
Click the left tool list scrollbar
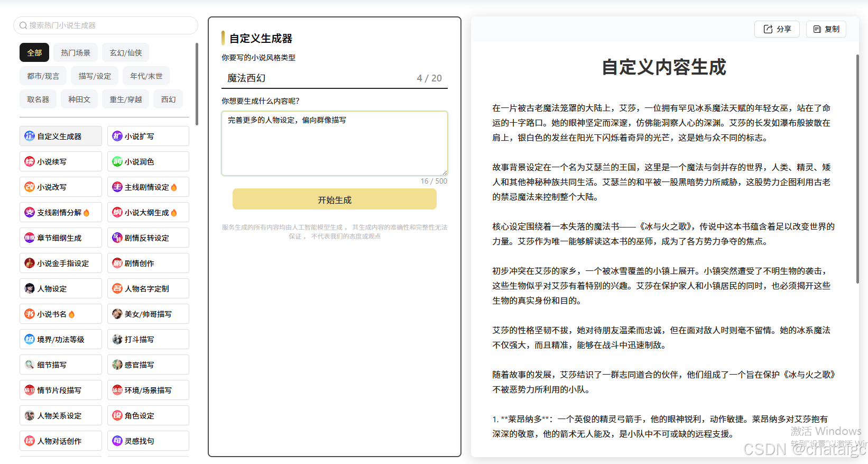(197, 84)
